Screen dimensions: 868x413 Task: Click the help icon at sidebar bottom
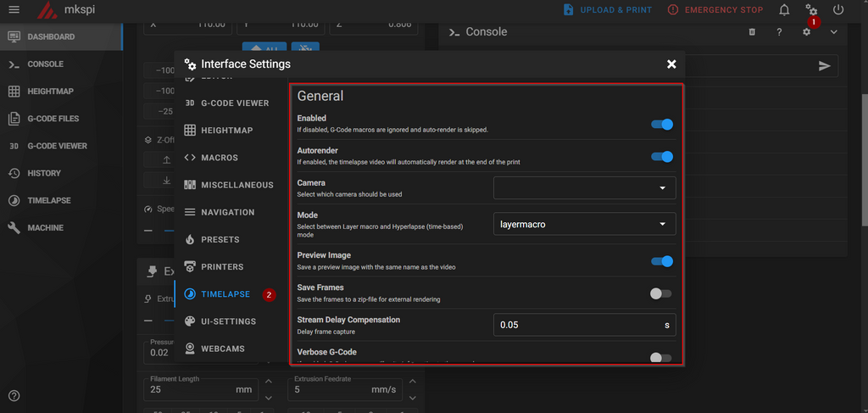pos(14,396)
